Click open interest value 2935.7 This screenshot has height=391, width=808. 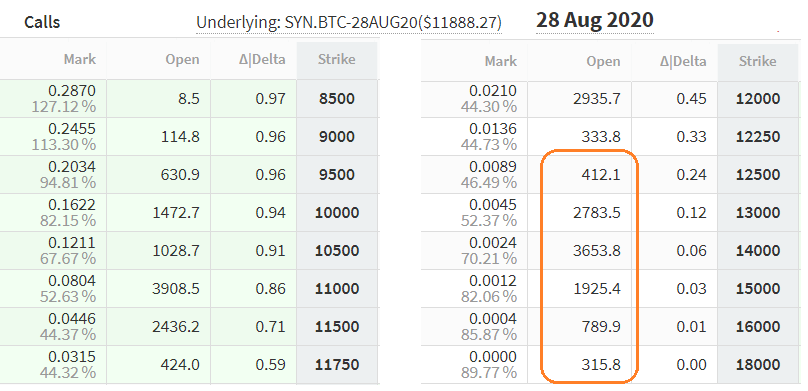click(597, 98)
